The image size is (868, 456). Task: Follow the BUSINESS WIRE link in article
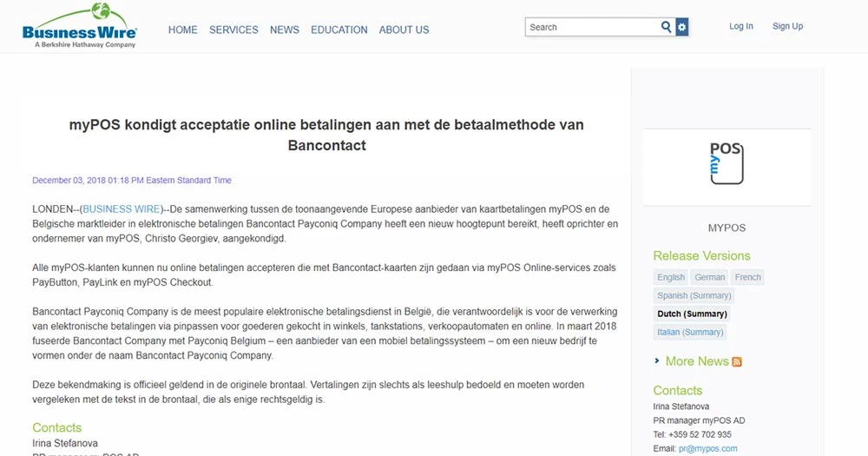pos(122,208)
